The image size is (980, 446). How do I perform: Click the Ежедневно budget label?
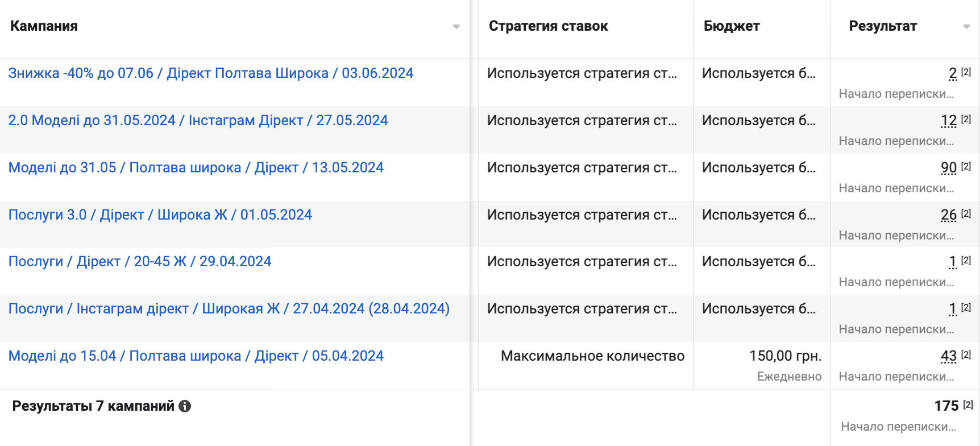(x=790, y=377)
